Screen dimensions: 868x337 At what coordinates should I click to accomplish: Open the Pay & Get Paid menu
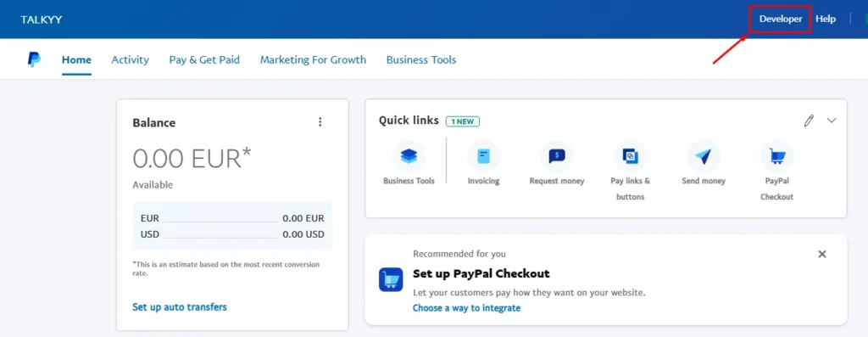click(x=204, y=60)
